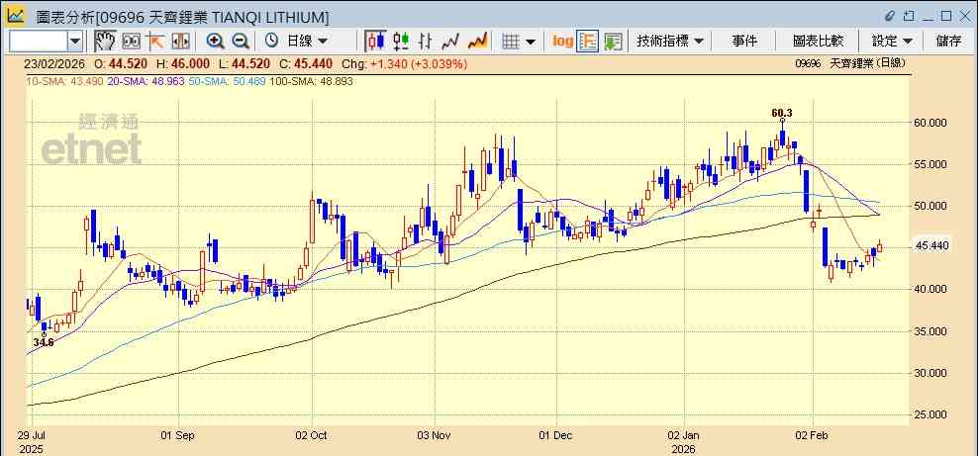Viewport: 980px width, 456px height.
Task: Expand the 設定 settings dropdown
Action: point(892,42)
